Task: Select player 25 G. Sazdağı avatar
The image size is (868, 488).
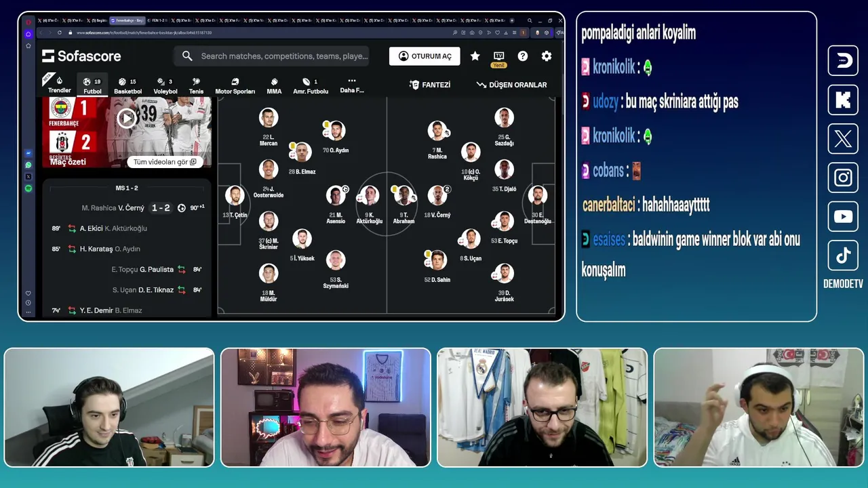Action: pos(504,118)
